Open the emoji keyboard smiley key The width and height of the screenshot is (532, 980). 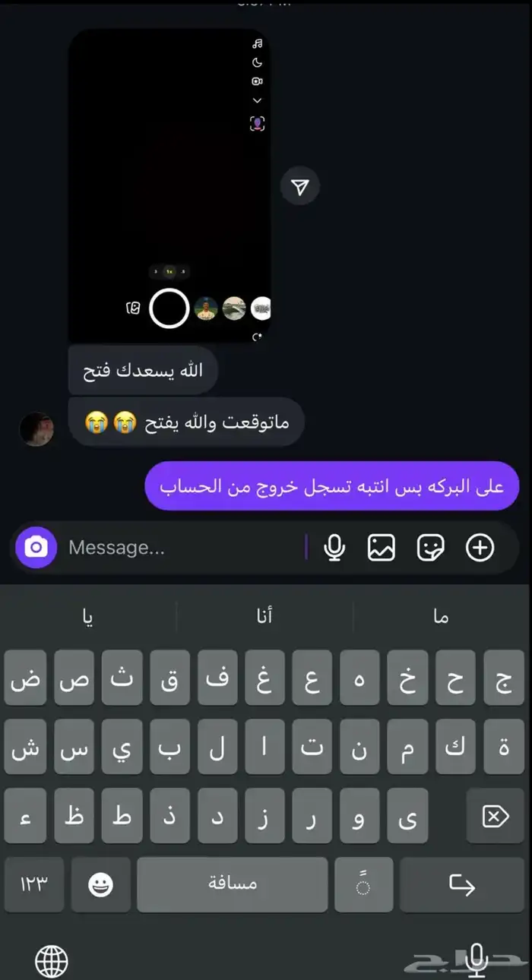point(101,885)
